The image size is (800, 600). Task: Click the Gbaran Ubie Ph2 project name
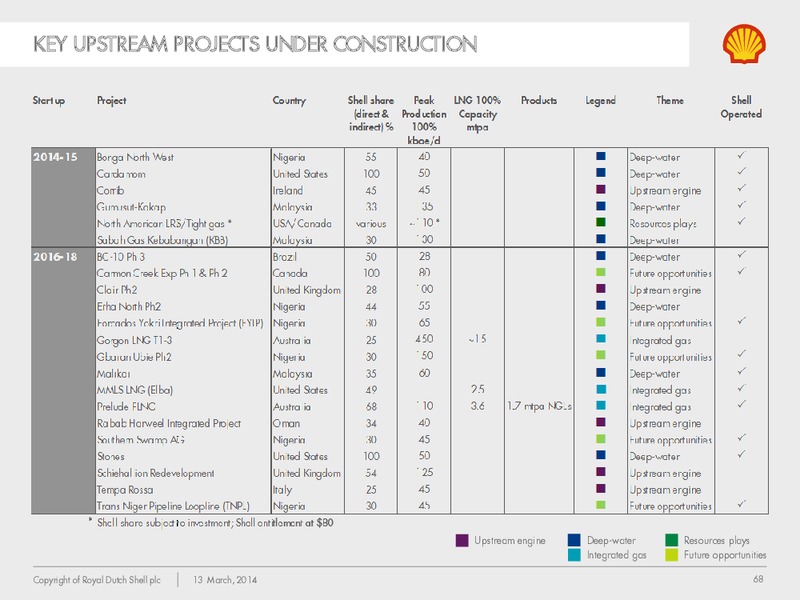134,357
